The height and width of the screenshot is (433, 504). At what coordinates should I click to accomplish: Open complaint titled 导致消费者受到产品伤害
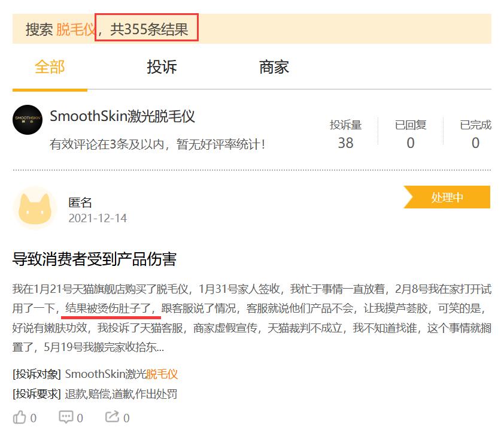pyautogui.click(x=95, y=259)
